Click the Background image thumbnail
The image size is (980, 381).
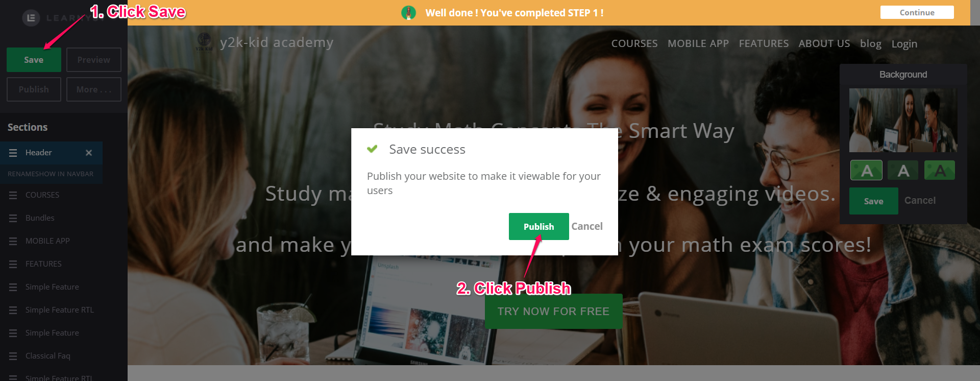click(x=903, y=120)
